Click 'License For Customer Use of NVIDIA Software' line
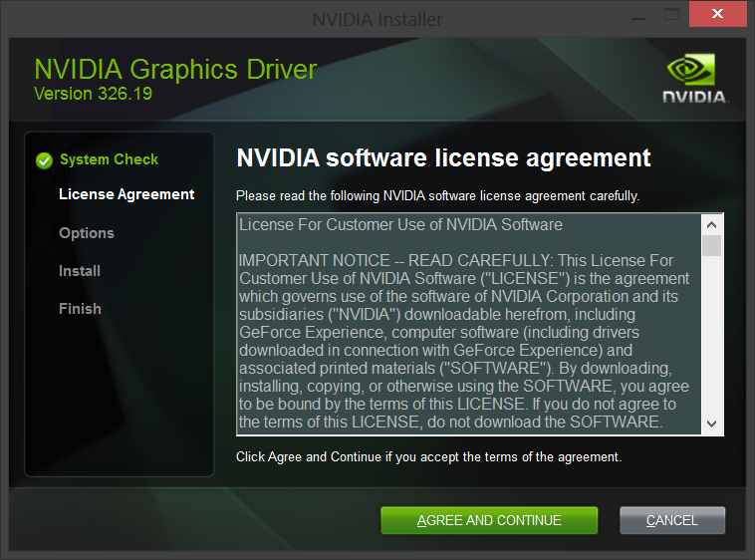The image size is (755, 560). click(400, 225)
